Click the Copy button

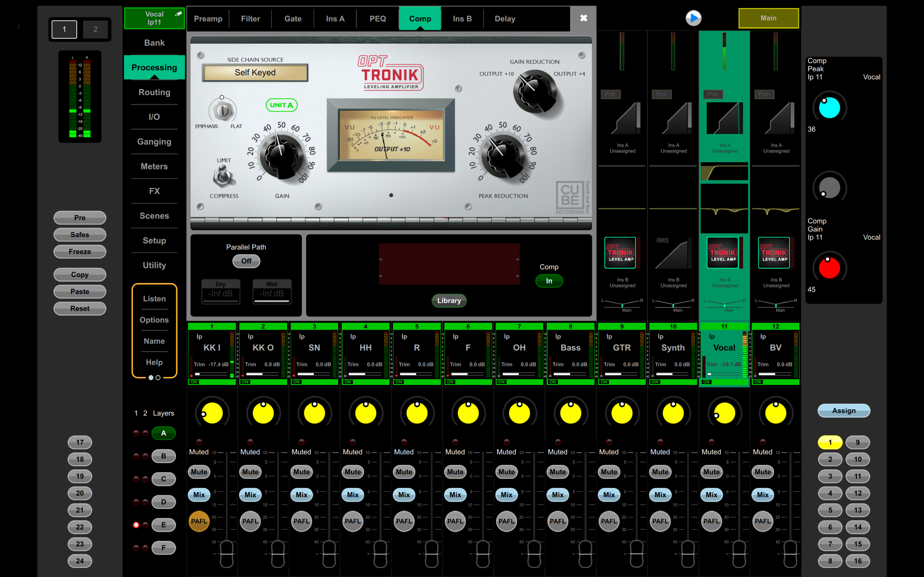coord(79,275)
